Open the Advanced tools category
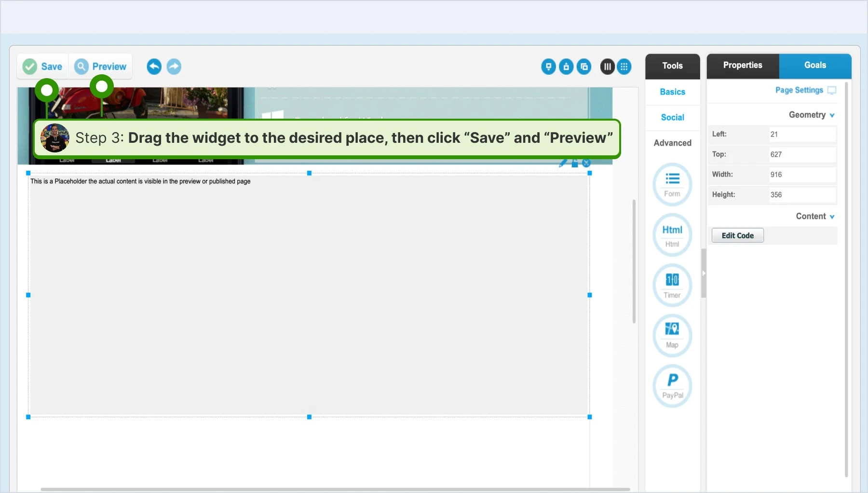This screenshot has width=868, height=493. (x=672, y=143)
